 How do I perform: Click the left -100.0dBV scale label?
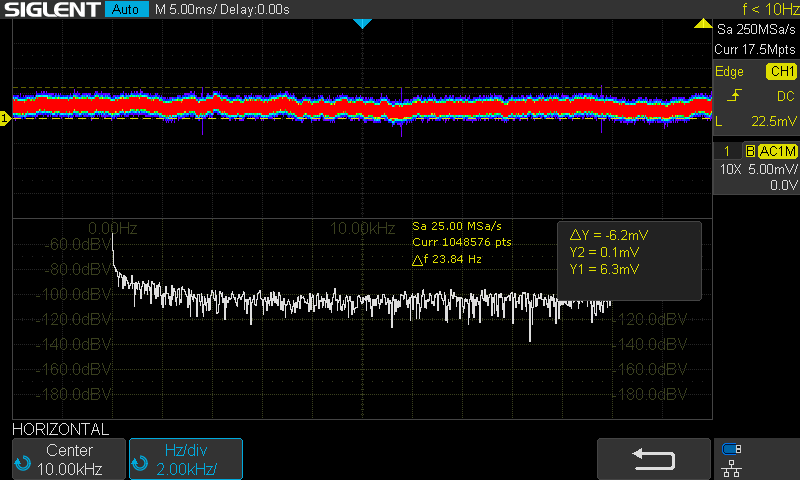(x=74, y=294)
